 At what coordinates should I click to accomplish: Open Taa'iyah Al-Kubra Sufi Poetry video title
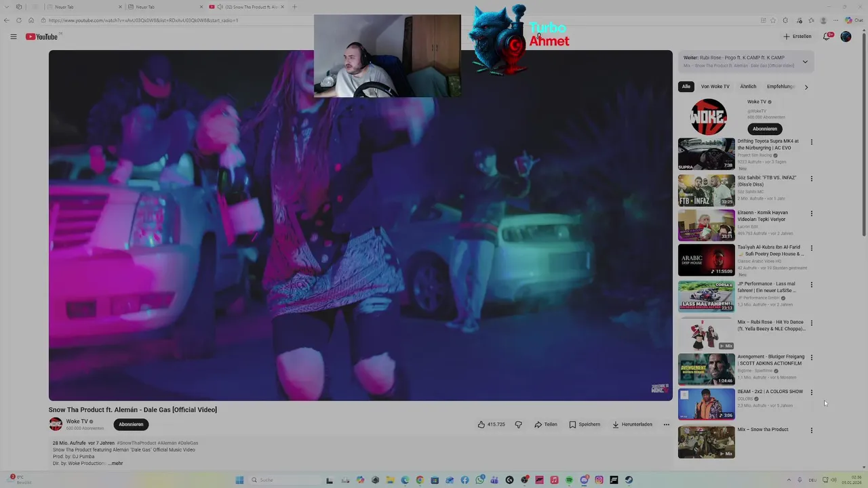click(771, 251)
